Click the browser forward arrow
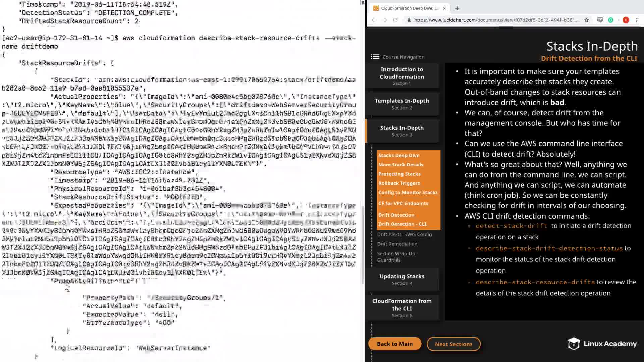This screenshot has width=644, height=362. click(x=385, y=20)
